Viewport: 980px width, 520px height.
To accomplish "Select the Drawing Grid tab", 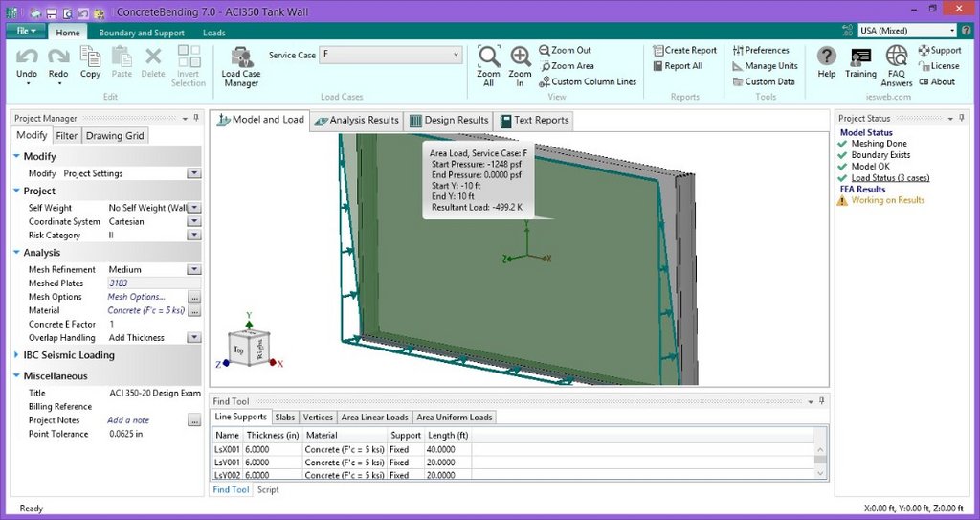I will (115, 136).
